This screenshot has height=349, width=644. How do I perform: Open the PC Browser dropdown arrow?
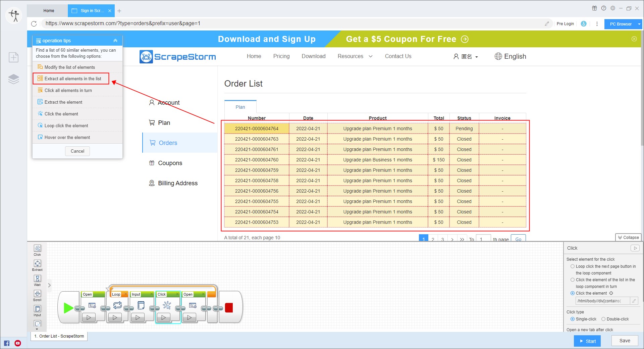coord(639,24)
